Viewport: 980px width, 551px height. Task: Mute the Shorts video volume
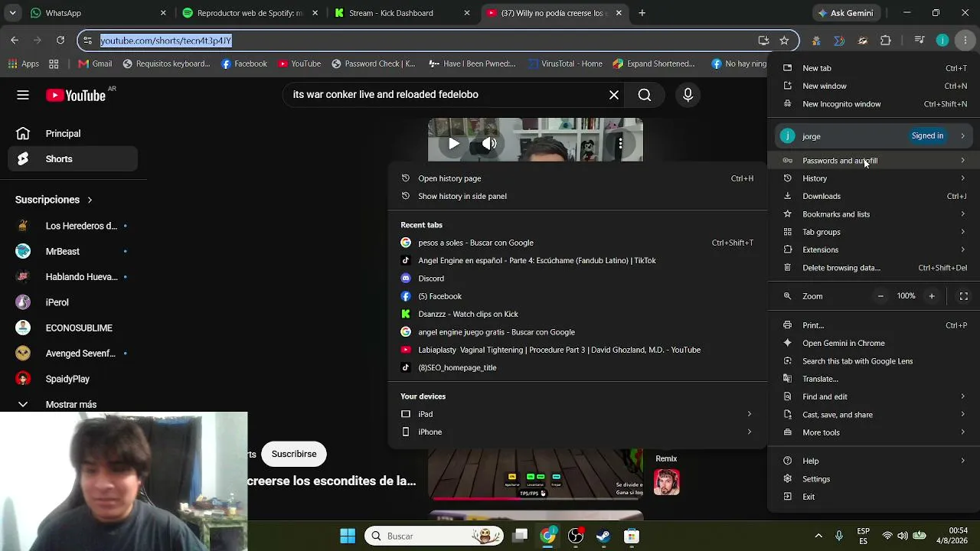point(489,143)
